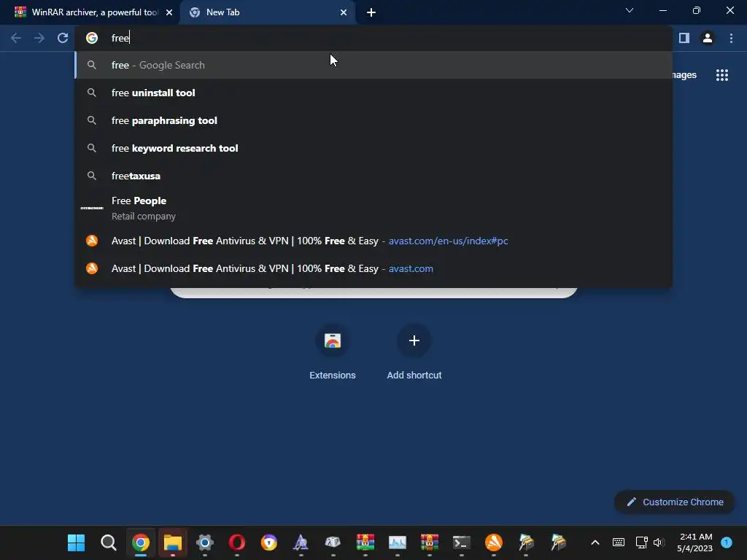Pick the 'free paraphrasing tool' suggestion
This screenshot has height=560, width=747.
click(x=373, y=120)
